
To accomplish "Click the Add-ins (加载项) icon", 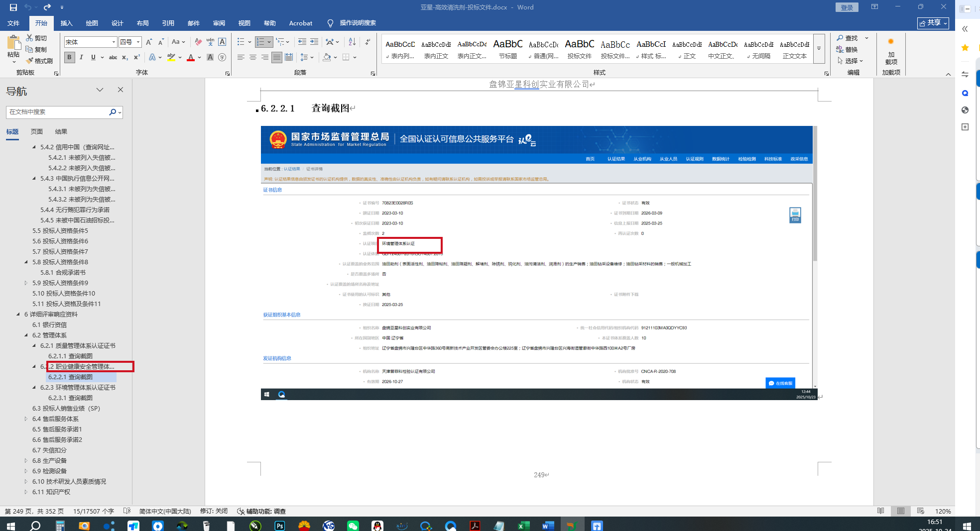I will click(891, 50).
